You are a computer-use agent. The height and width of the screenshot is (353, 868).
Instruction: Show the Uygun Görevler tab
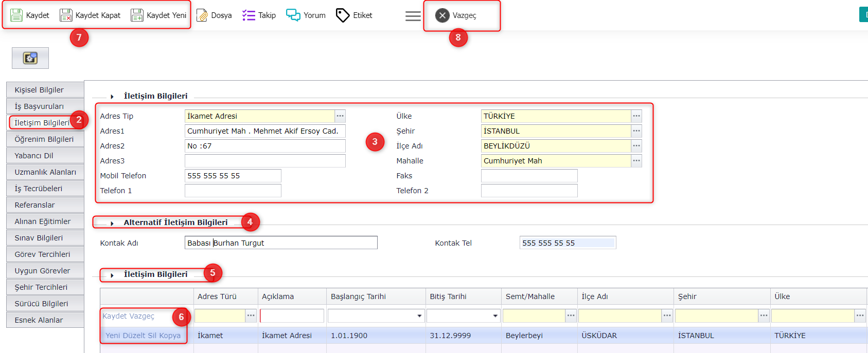point(45,271)
